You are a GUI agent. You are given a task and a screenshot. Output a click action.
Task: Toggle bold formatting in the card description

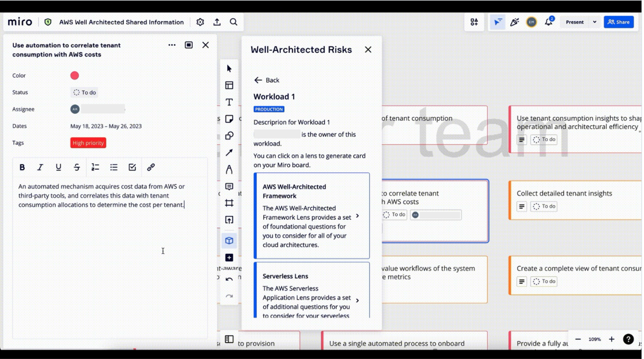click(22, 167)
